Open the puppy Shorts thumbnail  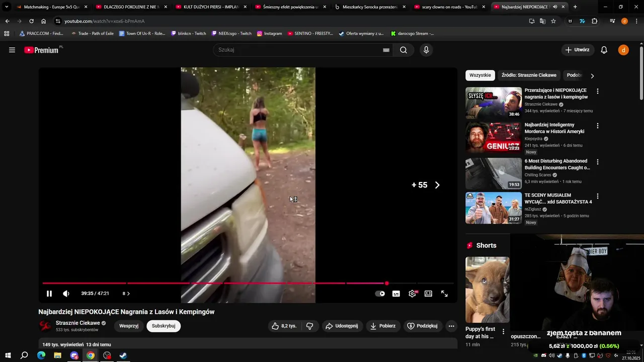[x=487, y=290]
